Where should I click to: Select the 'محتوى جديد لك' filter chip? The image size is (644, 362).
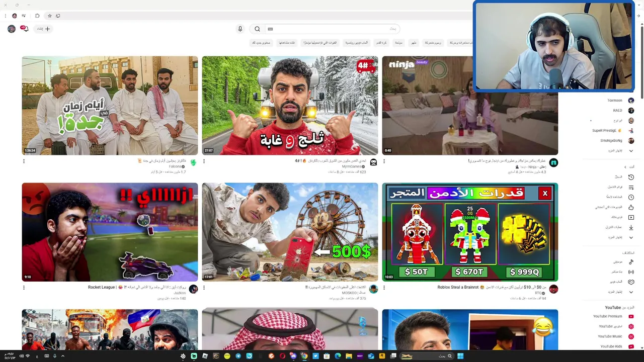click(x=261, y=43)
